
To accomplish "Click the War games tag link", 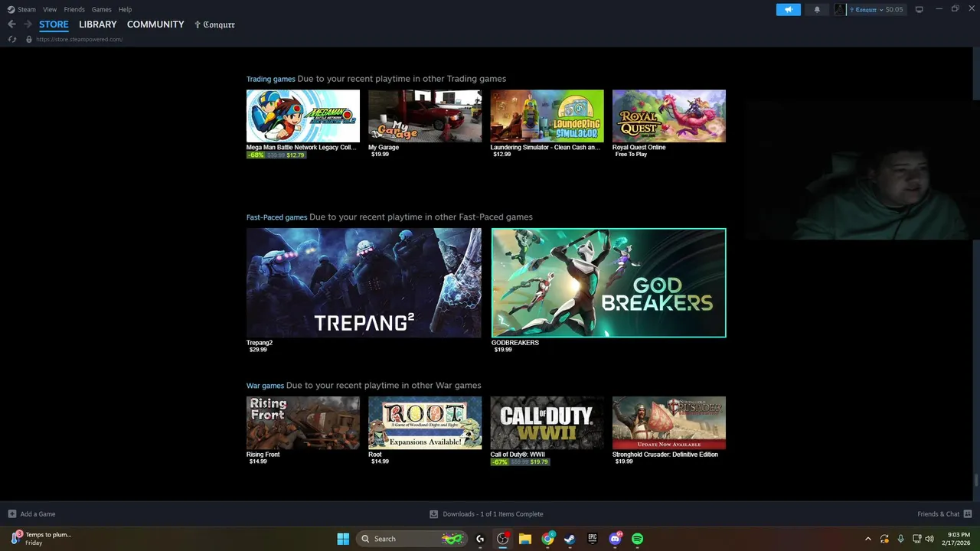I will coord(265,386).
